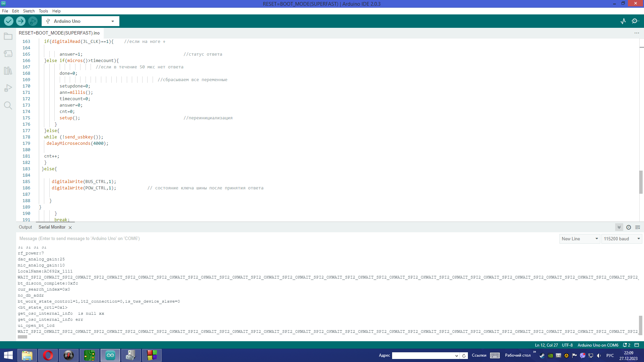644x362 pixels.
Task: Open the Search sidebar icon
Action: (8, 106)
